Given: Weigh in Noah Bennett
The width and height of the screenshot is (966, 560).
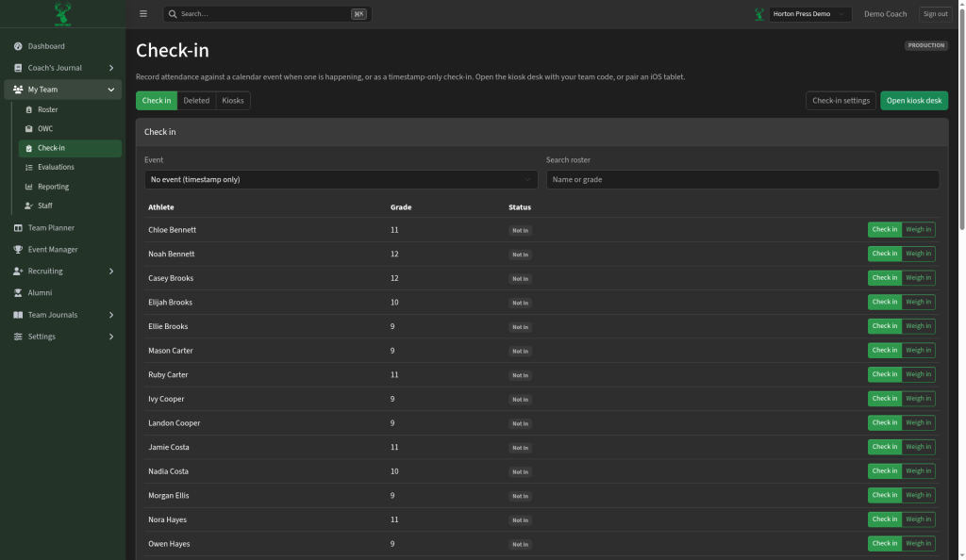Looking at the screenshot, I should point(919,254).
